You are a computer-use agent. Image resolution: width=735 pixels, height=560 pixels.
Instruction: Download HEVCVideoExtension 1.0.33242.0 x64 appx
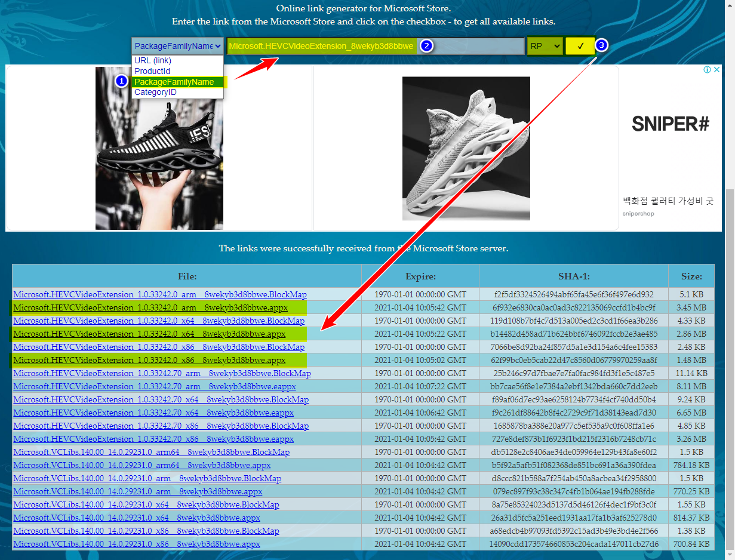click(149, 334)
